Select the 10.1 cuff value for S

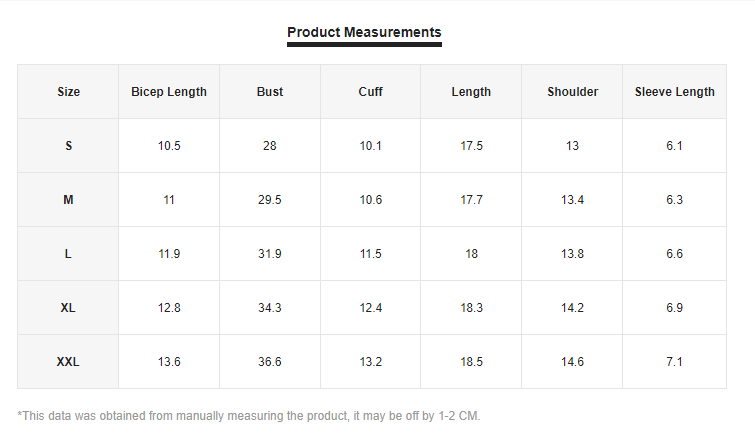[x=370, y=146]
